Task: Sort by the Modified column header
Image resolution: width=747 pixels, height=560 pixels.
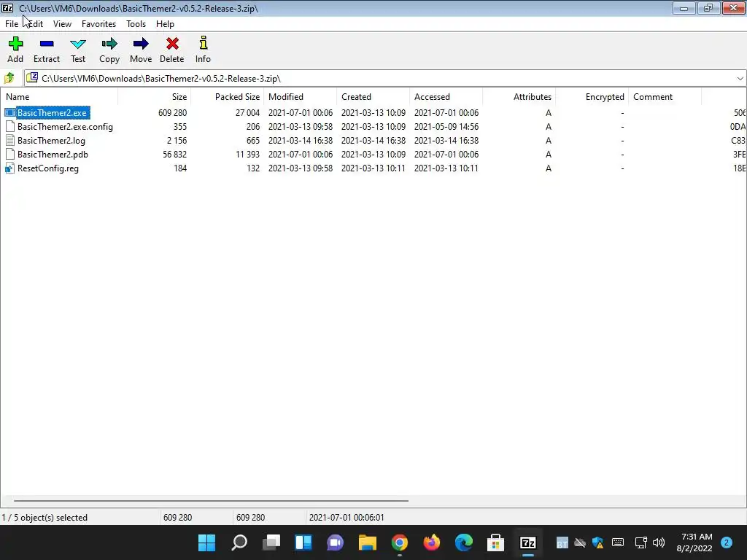Action: click(300, 97)
